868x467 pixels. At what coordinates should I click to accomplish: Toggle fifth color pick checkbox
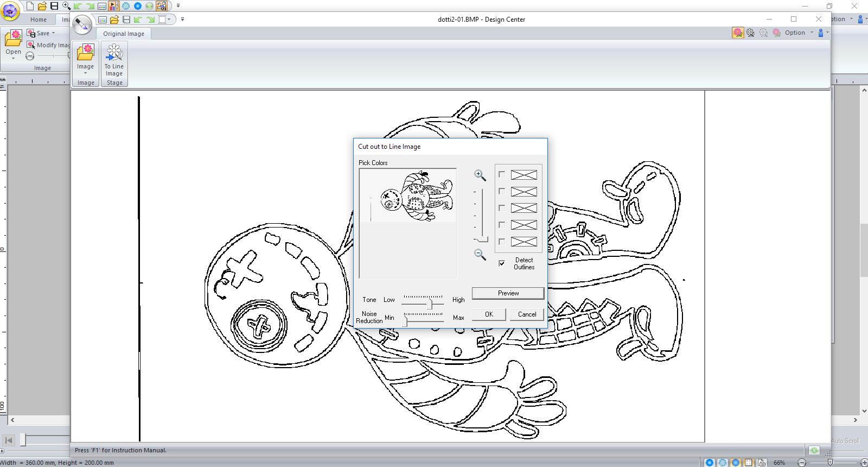(x=502, y=242)
